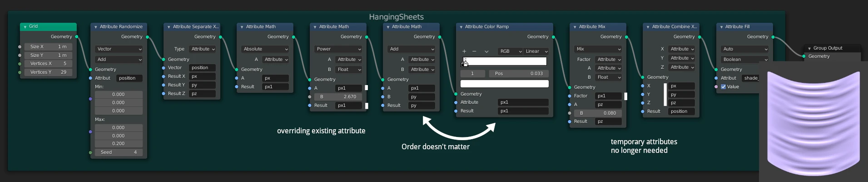Open the color ramp tools chevron menu
Image resolution: width=868 pixels, height=182 pixels.
[486, 51]
